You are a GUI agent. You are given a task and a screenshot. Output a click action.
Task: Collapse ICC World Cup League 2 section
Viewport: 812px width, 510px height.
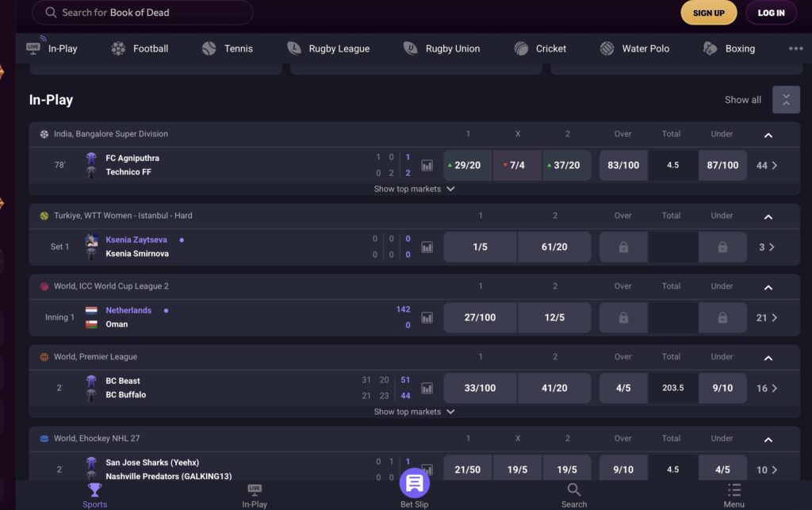(x=768, y=287)
